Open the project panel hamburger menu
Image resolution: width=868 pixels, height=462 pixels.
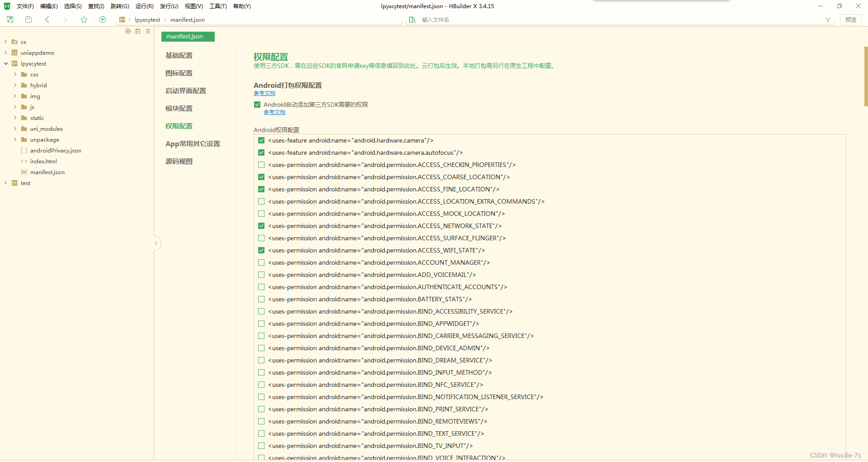[x=147, y=31]
